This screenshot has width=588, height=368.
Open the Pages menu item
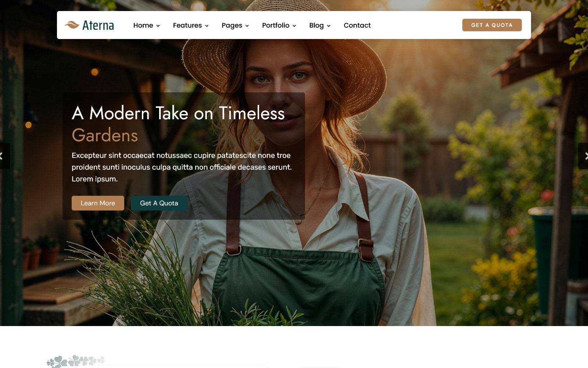232,25
